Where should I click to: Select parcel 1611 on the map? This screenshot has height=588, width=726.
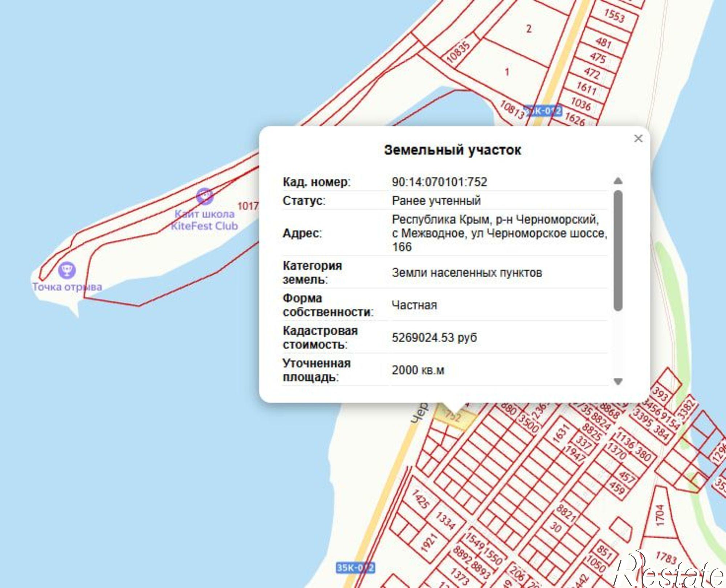[x=587, y=89]
